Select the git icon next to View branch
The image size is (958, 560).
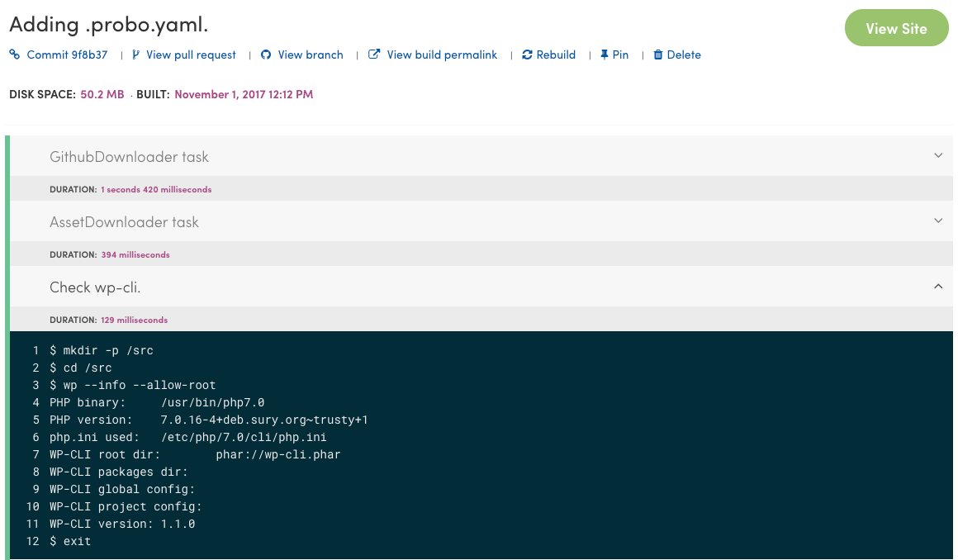click(264, 55)
